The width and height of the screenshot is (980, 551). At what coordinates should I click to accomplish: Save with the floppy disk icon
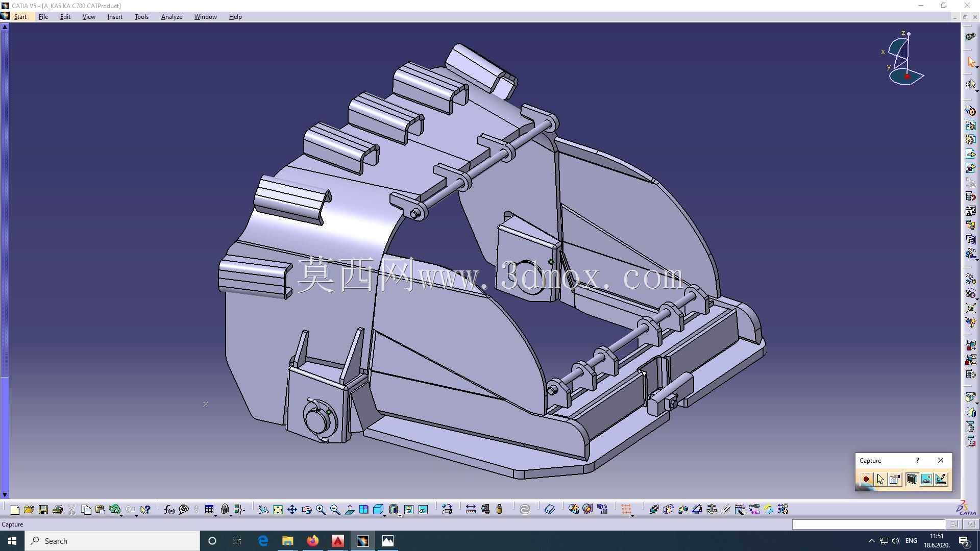point(43,509)
